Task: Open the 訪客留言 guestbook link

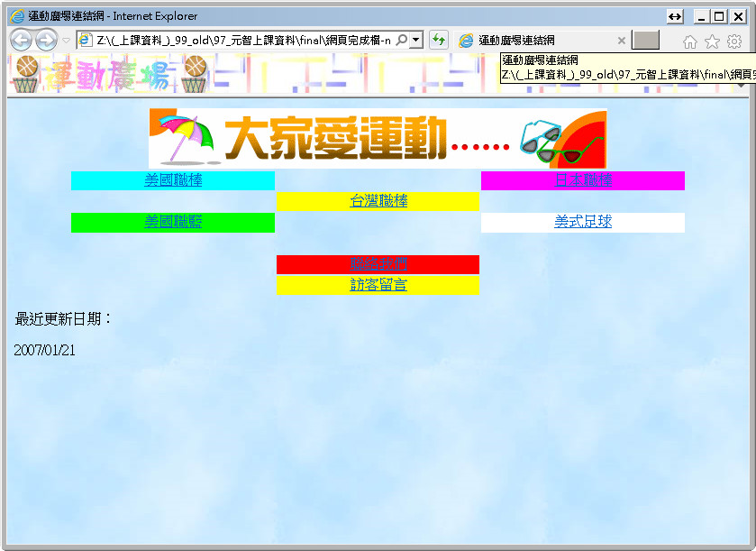Action: 378,285
